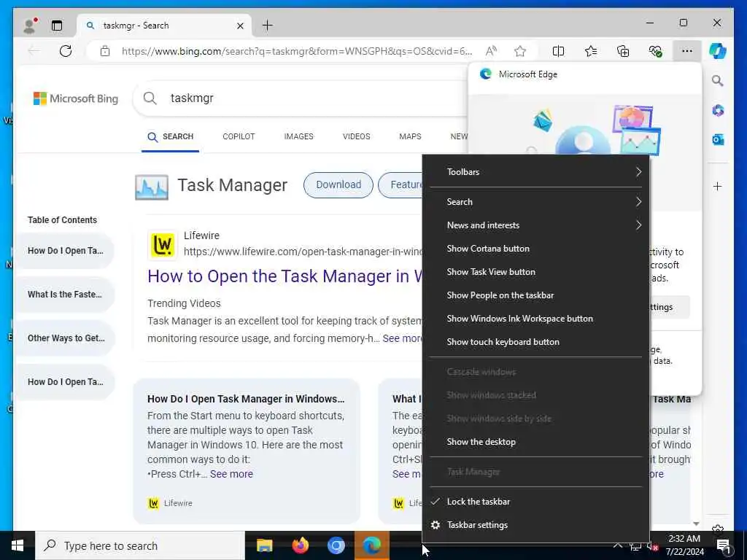The width and height of the screenshot is (747, 560).
Task: Click the taskbar clock showing 2:32 AM
Action: [684, 545]
